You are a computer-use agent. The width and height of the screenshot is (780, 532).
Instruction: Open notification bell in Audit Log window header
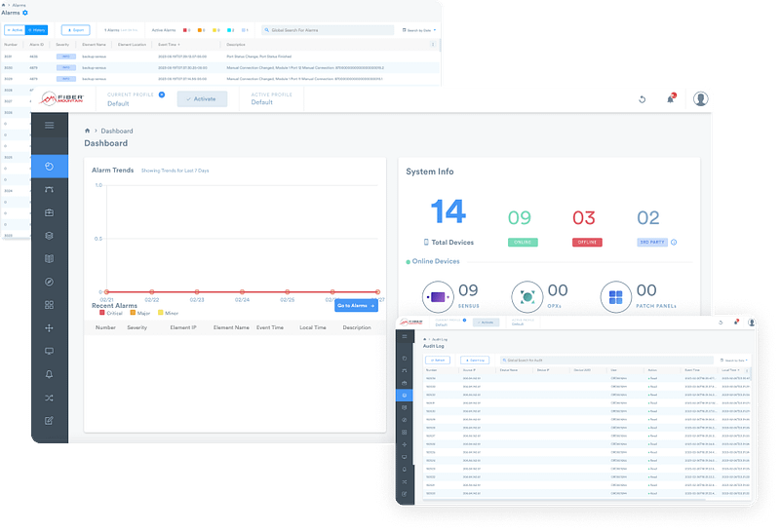pos(736,323)
